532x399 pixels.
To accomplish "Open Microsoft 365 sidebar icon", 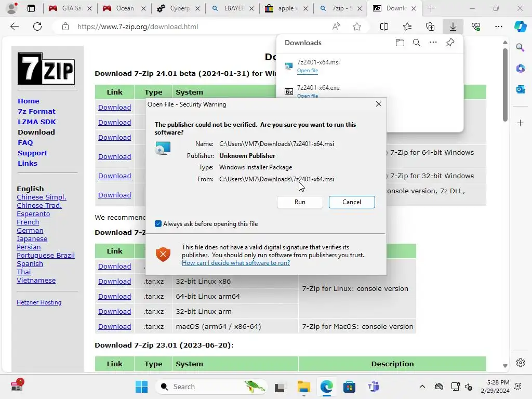I will click(x=520, y=68).
